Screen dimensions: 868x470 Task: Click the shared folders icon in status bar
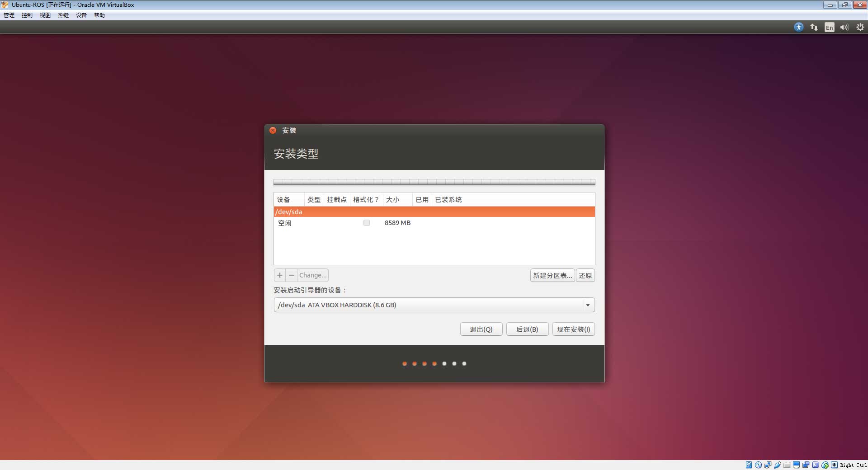(x=787, y=465)
